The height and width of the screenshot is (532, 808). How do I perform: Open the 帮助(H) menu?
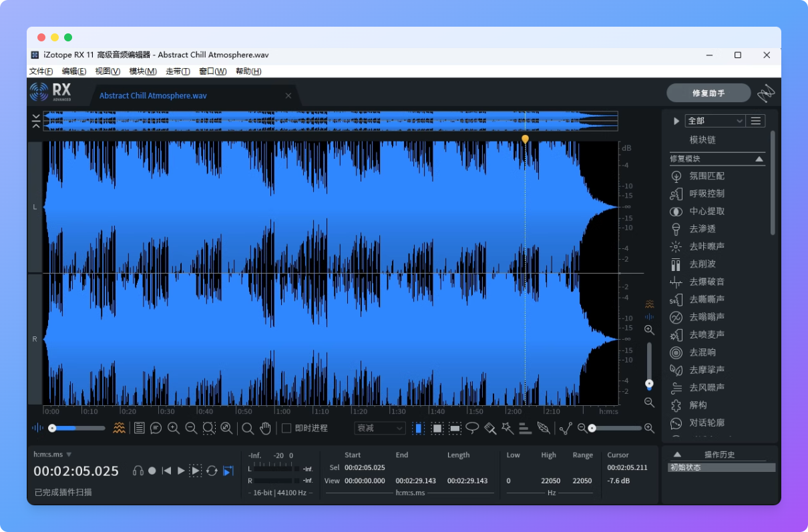click(248, 71)
